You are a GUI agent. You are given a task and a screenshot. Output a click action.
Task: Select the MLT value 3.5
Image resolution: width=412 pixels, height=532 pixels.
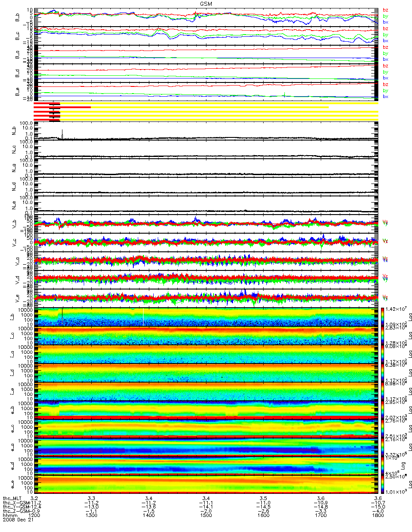coord(264,498)
